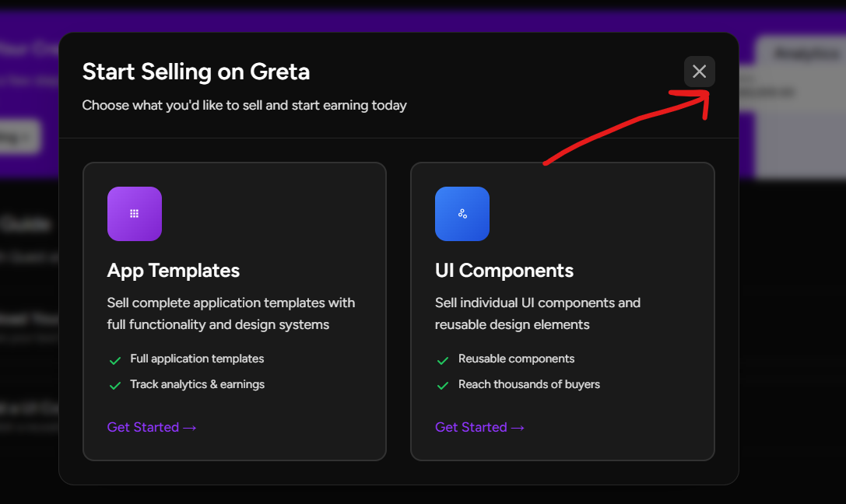Screen dimensions: 846x504
Task: Open Get Started under UI Components
Action: tap(479, 427)
